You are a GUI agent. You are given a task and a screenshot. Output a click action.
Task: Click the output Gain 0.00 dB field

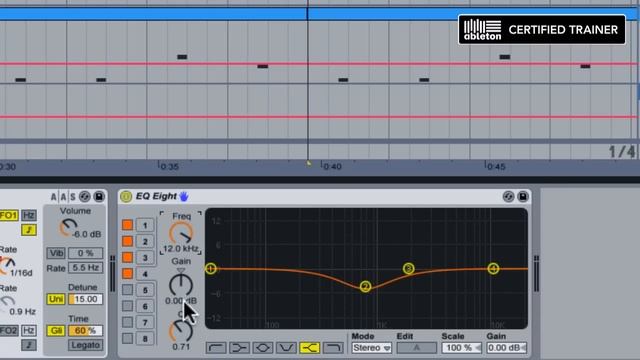[x=506, y=348]
